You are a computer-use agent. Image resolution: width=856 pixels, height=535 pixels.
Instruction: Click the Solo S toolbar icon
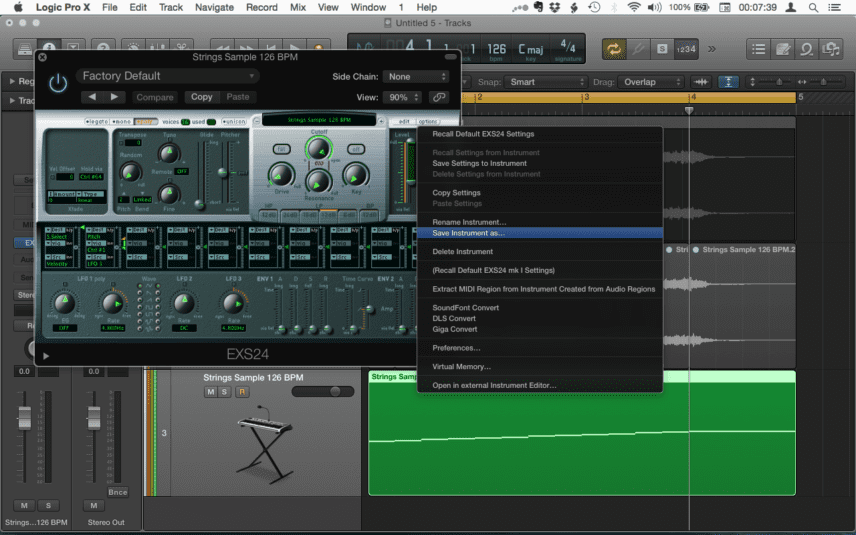[662, 49]
